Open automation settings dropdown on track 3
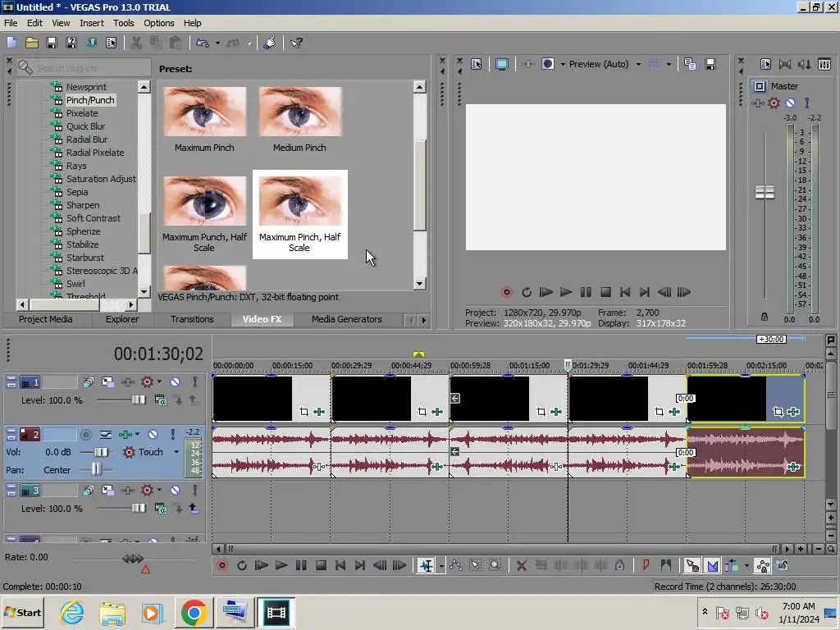This screenshot has height=630, width=840. [x=159, y=491]
